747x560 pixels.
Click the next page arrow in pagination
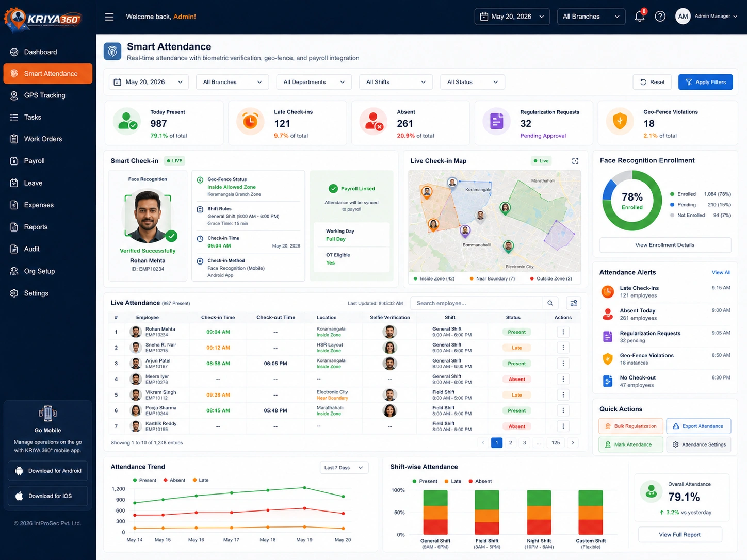click(x=573, y=442)
